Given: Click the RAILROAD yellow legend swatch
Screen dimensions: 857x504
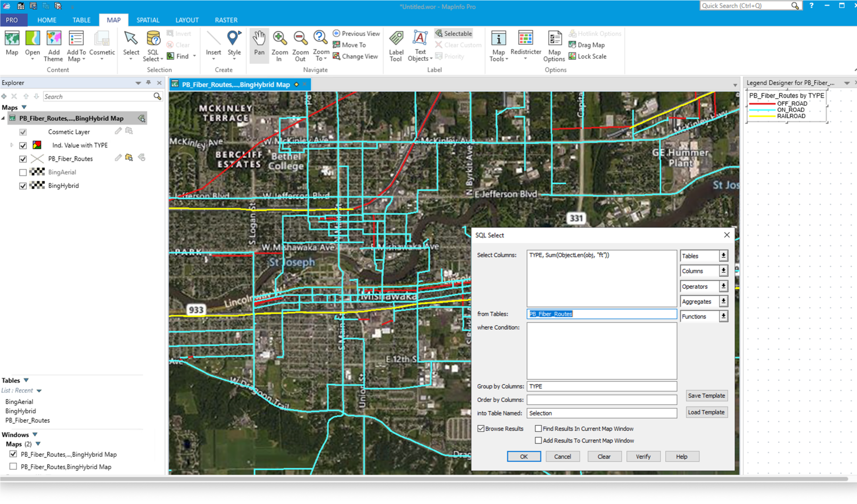Looking at the screenshot, I should tap(762, 116).
